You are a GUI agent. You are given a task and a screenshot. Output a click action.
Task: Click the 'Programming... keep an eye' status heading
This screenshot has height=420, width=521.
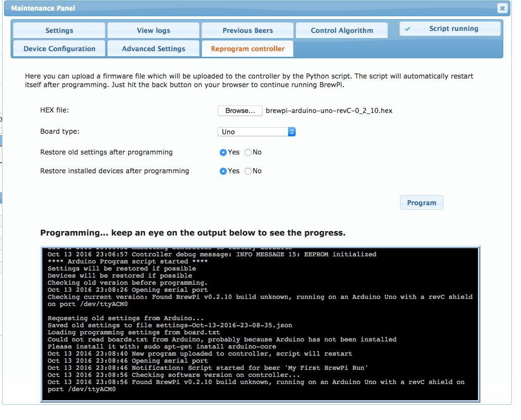193,233
